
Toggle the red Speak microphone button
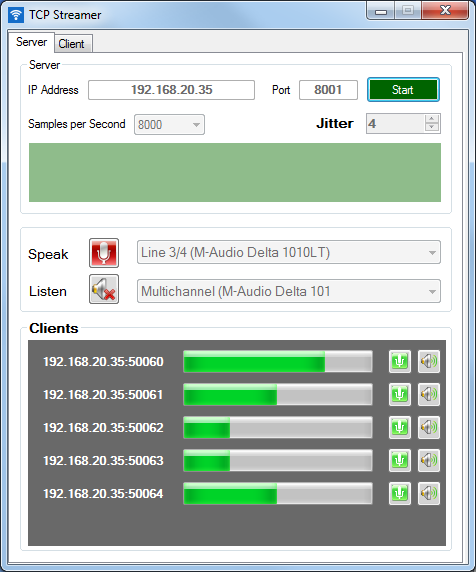tap(104, 253)
